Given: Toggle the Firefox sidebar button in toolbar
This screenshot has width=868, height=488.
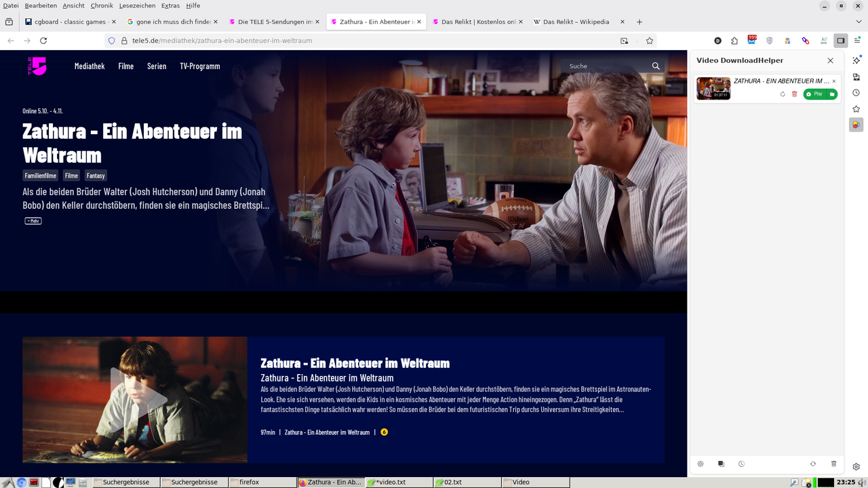Looking at the screenshot, I should coord(841,41).
